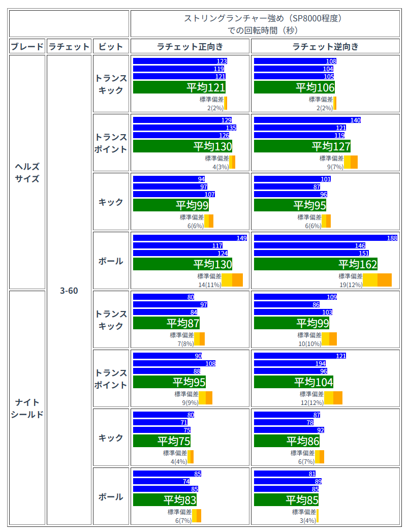Click the orange deviation swatch beside 19(12%)
The width and height of the screenshot is (409, 532).
coord(384,280)
